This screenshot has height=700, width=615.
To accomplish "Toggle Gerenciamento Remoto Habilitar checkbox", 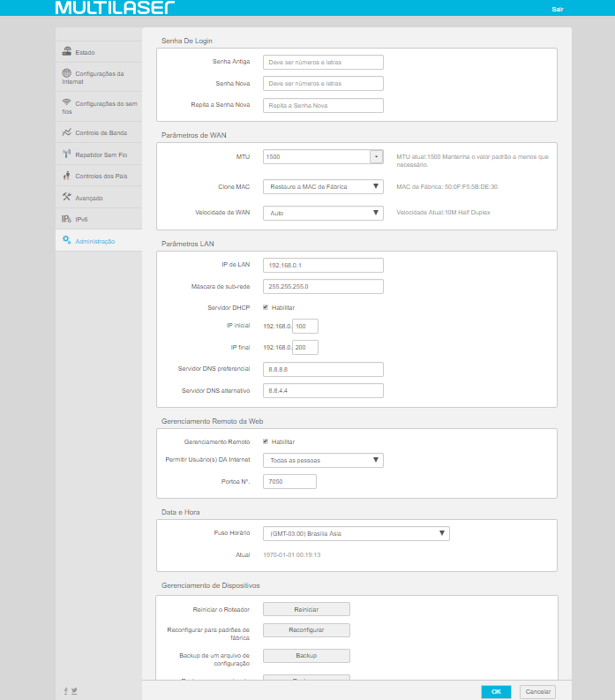I will coord(266,441).
